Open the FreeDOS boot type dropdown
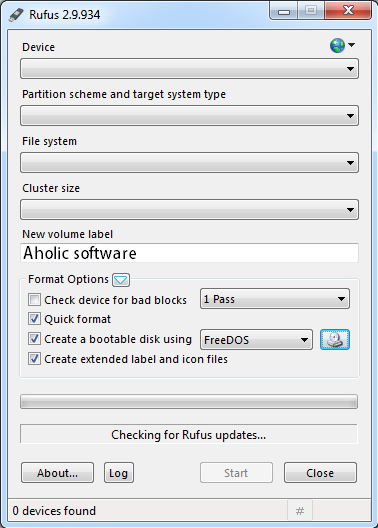378x528 pixels. tap(256, 339)
